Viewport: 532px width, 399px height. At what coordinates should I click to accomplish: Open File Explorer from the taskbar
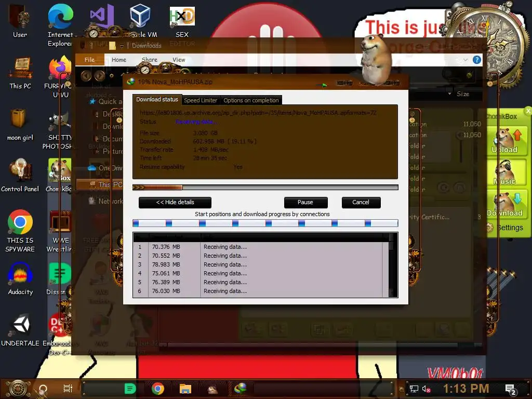185,389
